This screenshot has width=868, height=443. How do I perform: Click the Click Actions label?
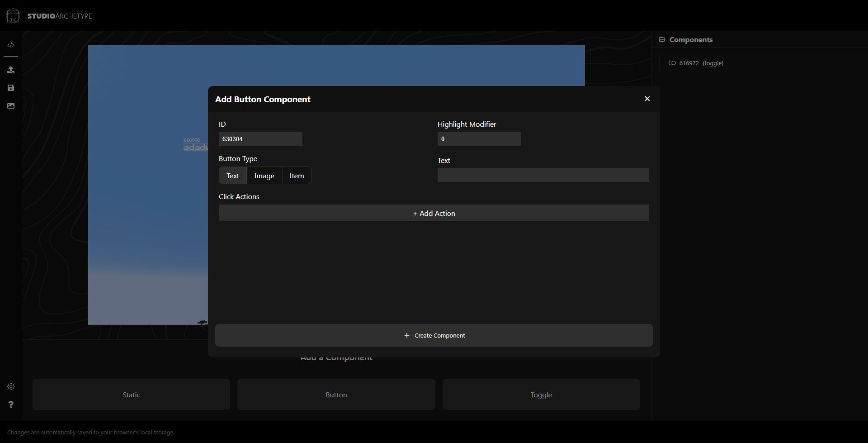(x=239, y=196)
